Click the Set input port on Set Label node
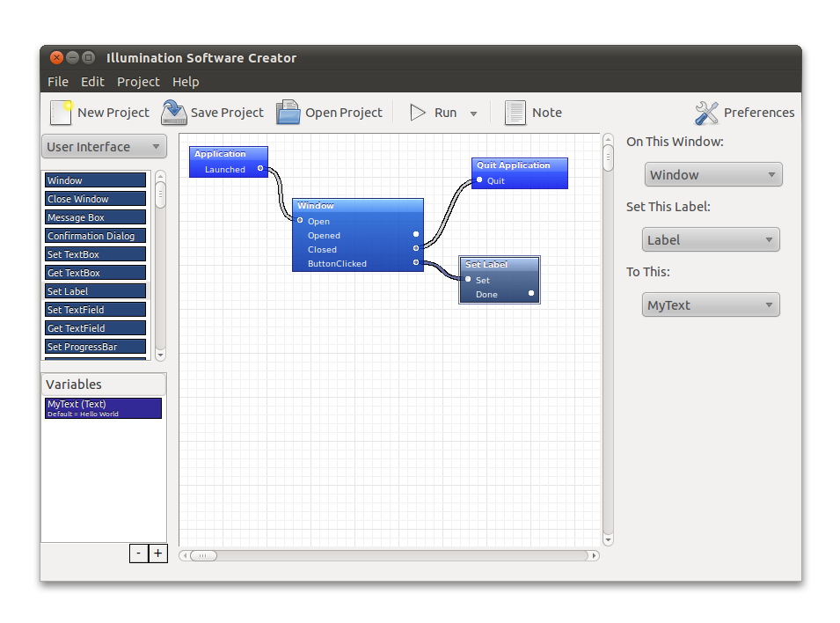 [468, 279]
